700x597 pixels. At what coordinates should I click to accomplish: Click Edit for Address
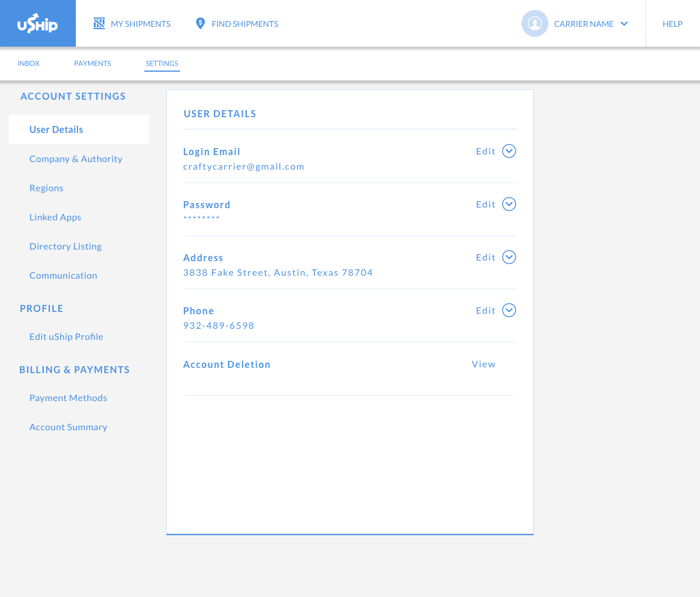coord(486,257)
